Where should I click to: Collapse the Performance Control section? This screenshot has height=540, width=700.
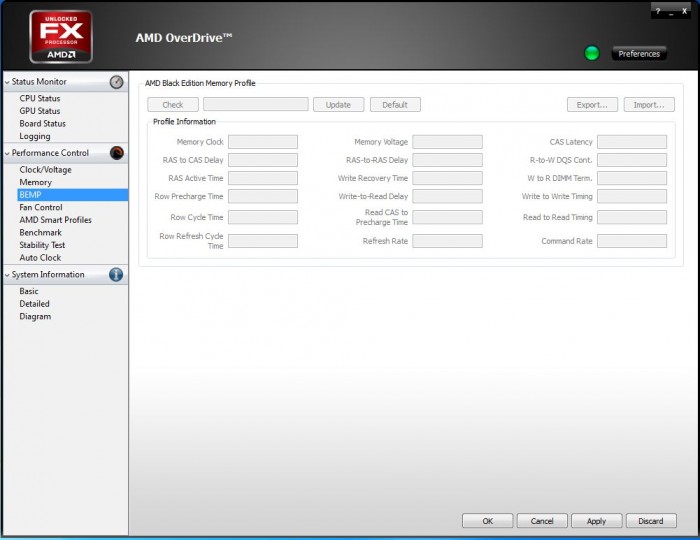click(x=7, y=153)
